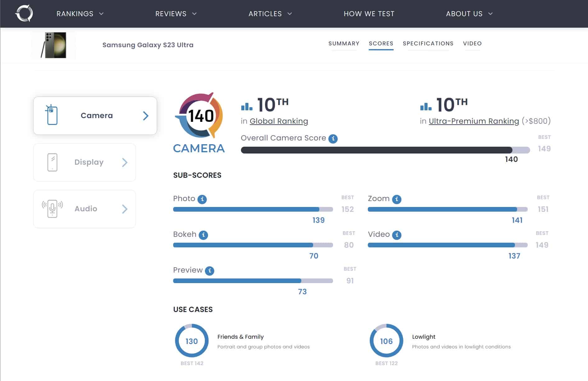Switch to the SUMMARY tab
This screenshot has width=588, height=381.
click(x=344, y=44)
